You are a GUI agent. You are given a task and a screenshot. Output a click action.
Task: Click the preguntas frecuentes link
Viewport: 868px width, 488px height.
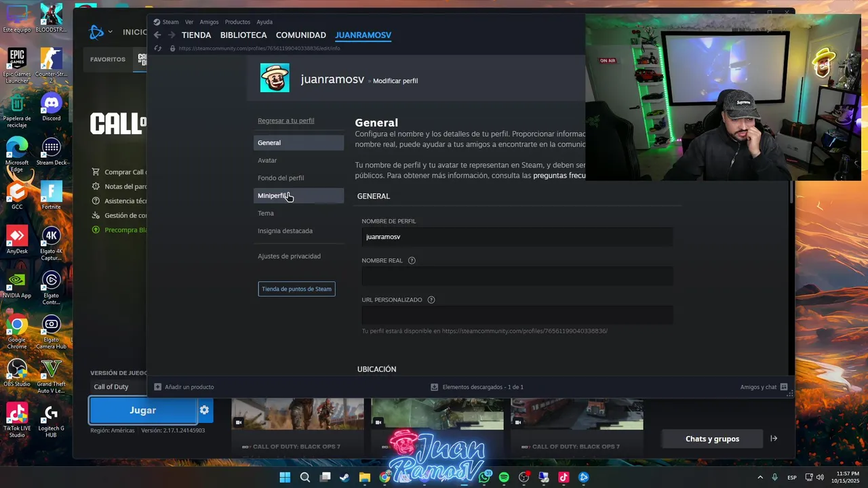click(559, 176)
